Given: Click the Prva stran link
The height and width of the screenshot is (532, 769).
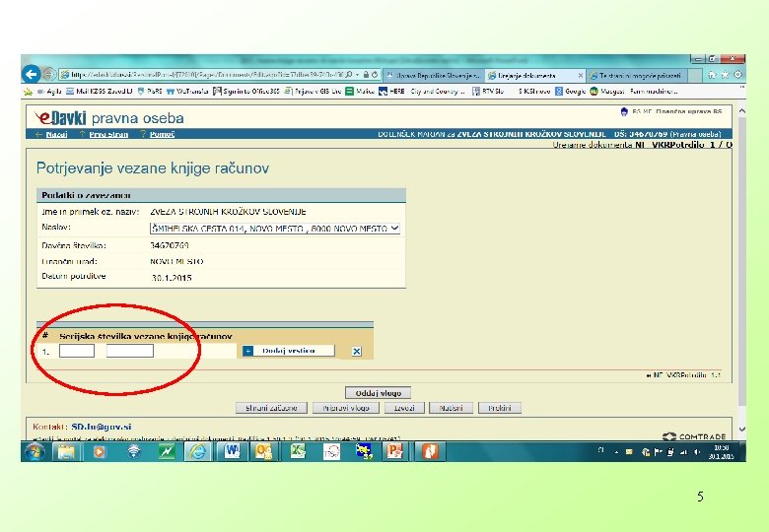Looking at the screenshot, I should point(108,134).
